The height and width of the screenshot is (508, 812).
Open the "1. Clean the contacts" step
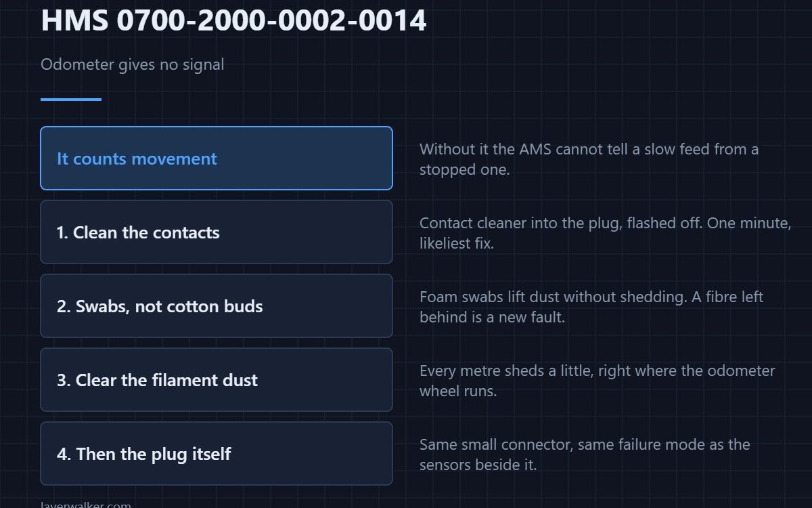pos(217,232)
